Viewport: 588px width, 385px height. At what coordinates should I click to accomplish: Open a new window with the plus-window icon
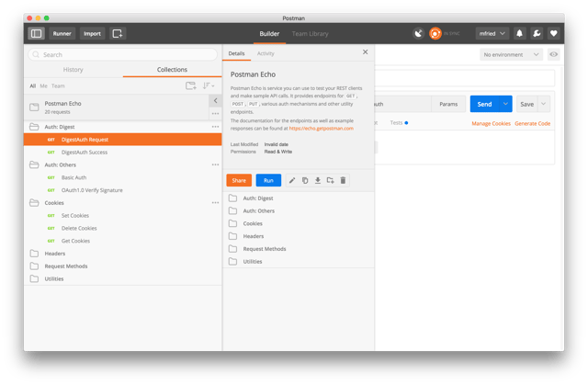tap(118, 33)
